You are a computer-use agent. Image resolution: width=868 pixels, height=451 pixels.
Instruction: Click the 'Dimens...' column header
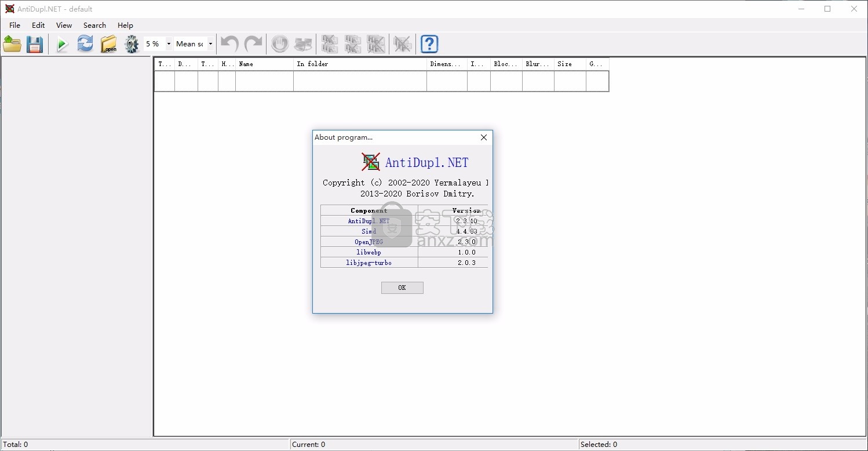[447, 64]
